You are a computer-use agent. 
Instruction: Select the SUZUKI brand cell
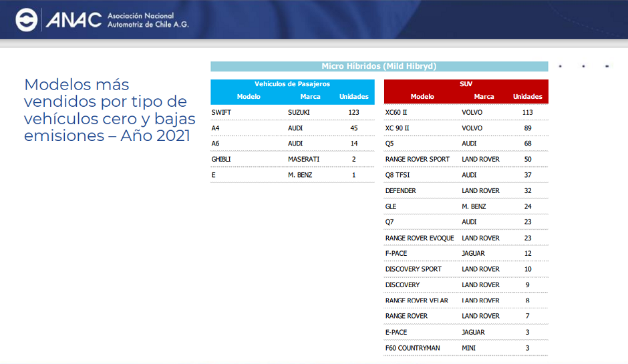tap(299, 112)
